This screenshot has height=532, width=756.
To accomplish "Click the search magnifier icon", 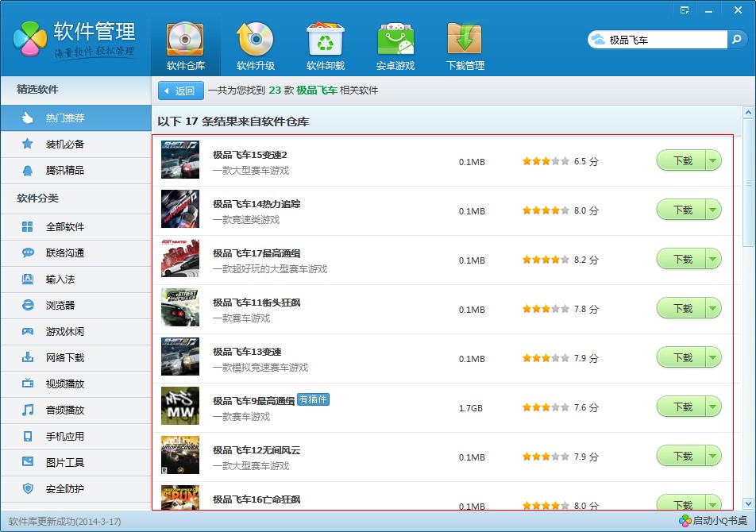I will tap(736, 39).
